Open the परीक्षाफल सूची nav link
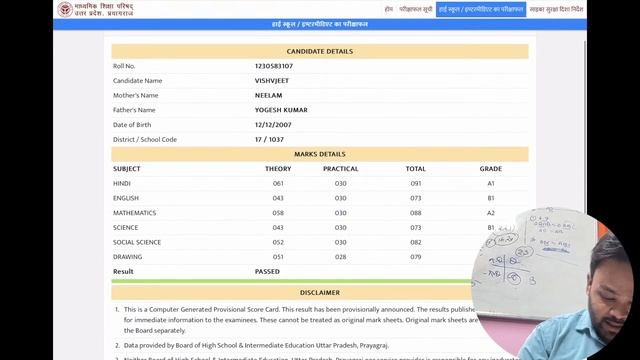Viewport: 640px width, 360px height. (x=415, y=9)
